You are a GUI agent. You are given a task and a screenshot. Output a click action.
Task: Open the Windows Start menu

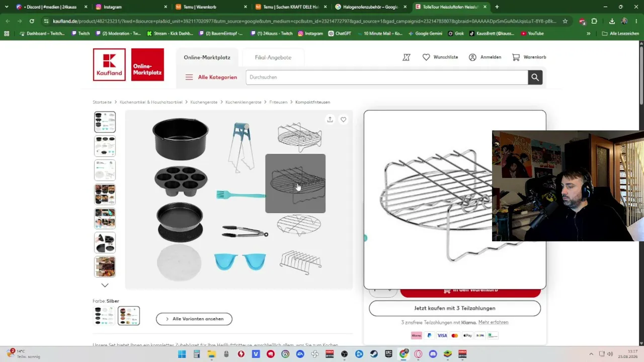[182, 354]
